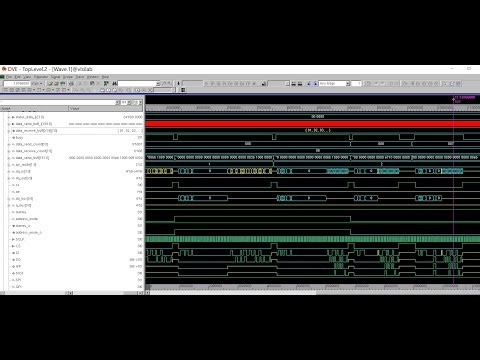Open the Edit menu
Image resolution: width=480 pixels, height=360 pixels.
pyautogui.click(x=17, y=77)
